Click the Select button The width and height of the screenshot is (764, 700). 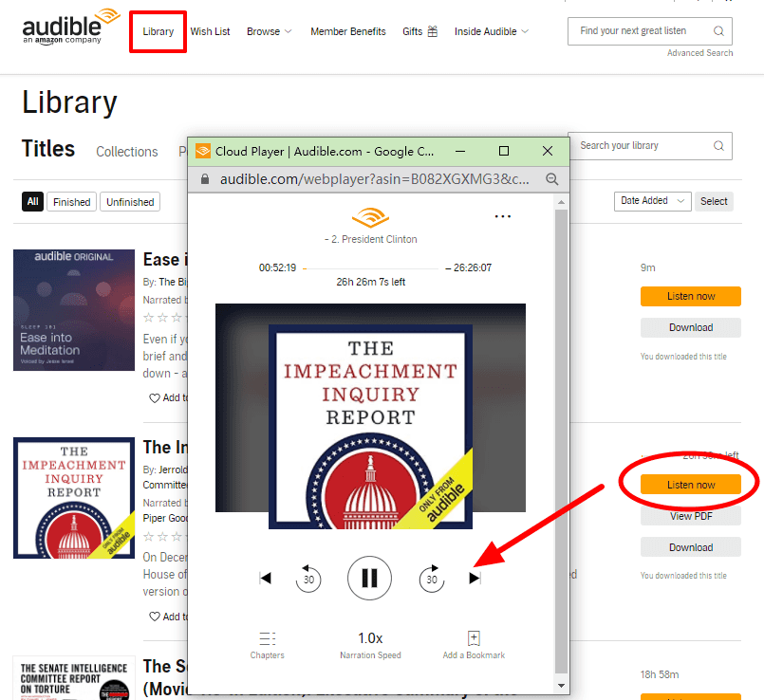(714, 201)
